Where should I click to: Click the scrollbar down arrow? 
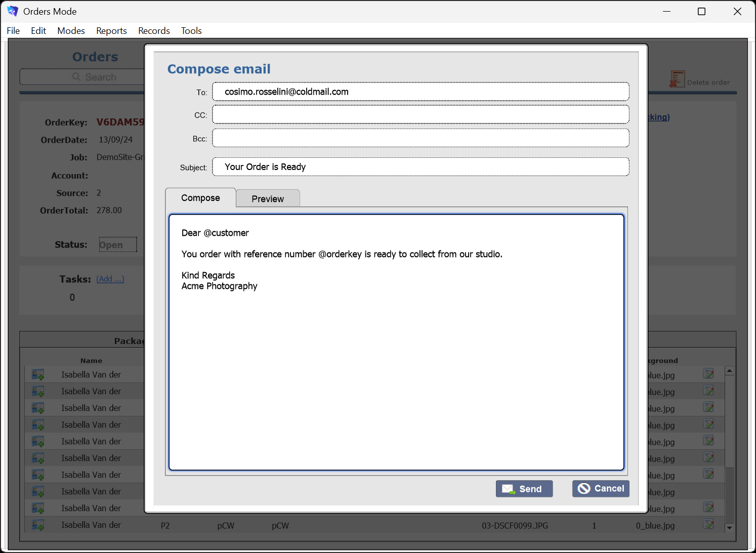(730, 528)
